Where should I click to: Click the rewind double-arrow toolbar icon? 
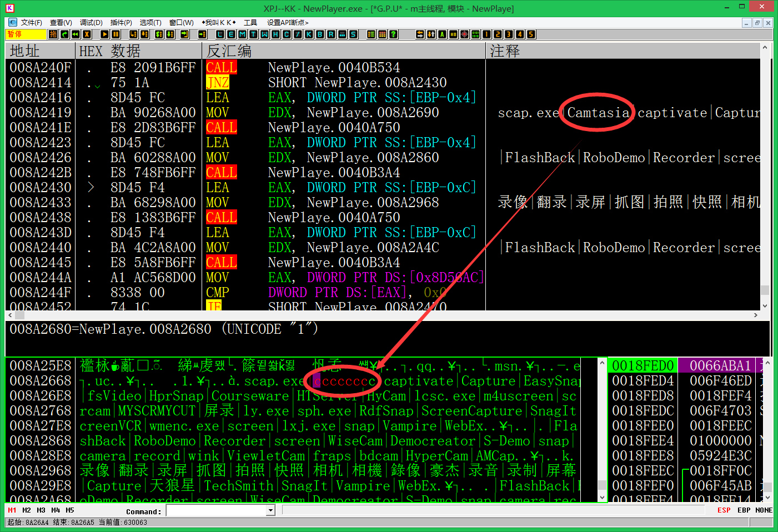(76, 34)
